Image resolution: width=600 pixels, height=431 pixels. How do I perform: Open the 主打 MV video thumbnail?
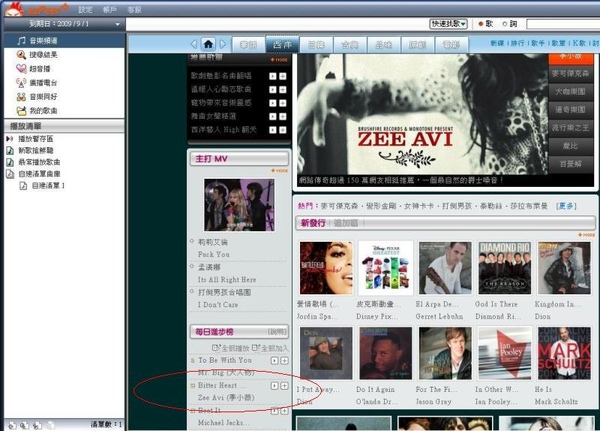[x=239, y=205]
